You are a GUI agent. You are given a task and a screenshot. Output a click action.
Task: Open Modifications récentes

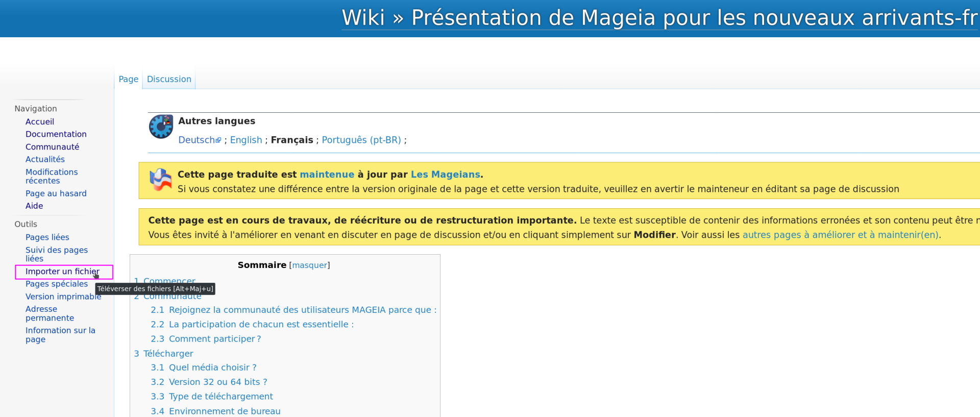(52, 176)
